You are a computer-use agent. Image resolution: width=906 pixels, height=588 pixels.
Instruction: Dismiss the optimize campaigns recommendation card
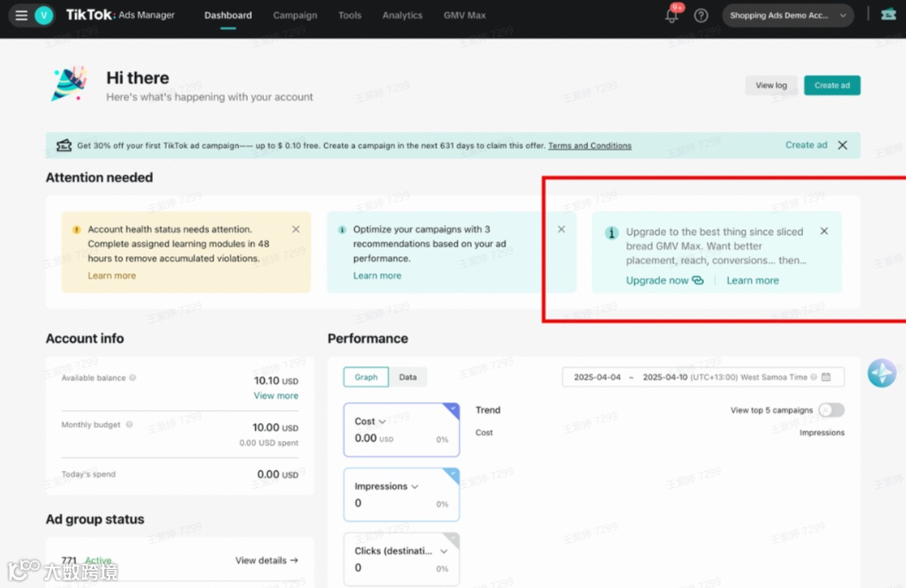coord(561,230)
